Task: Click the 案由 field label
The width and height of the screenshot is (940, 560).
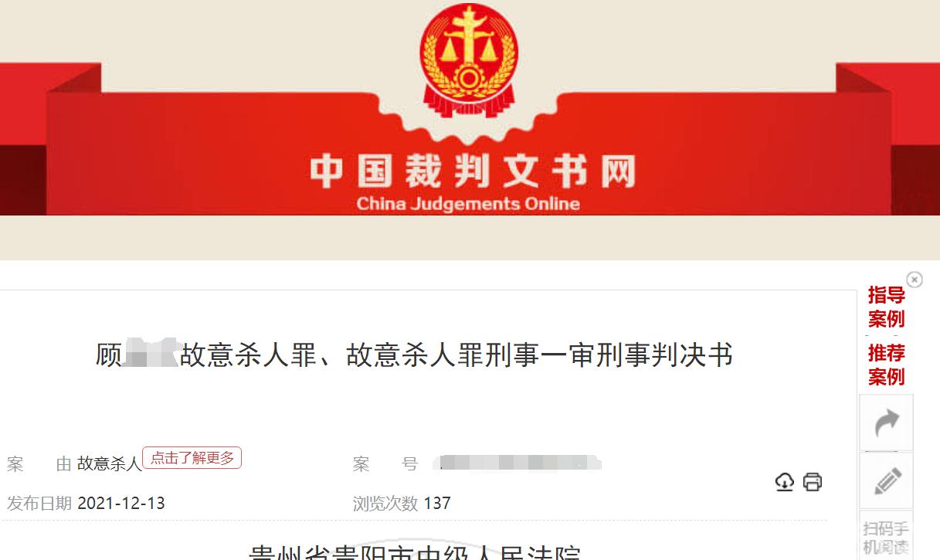Action: (39, 463)
